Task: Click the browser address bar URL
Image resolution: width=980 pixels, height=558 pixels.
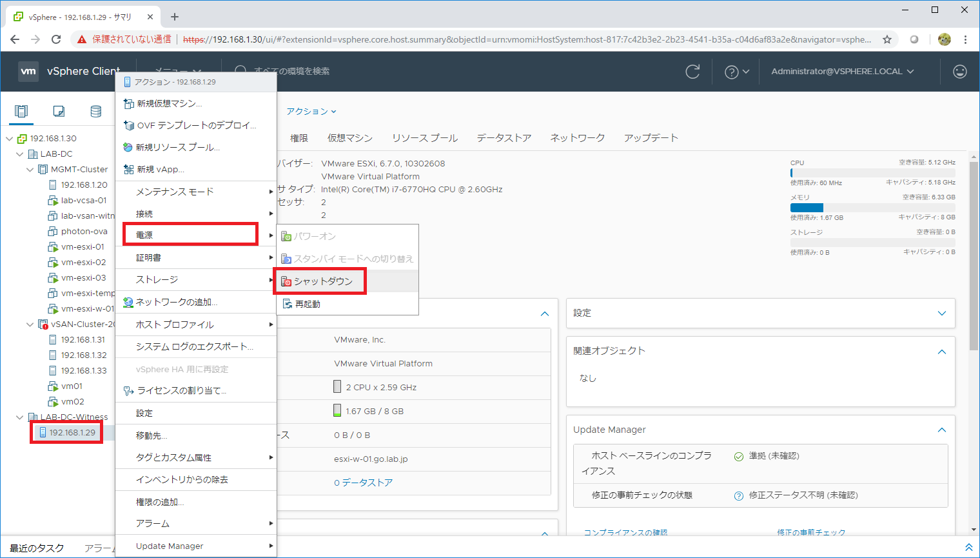Action: 527,39
